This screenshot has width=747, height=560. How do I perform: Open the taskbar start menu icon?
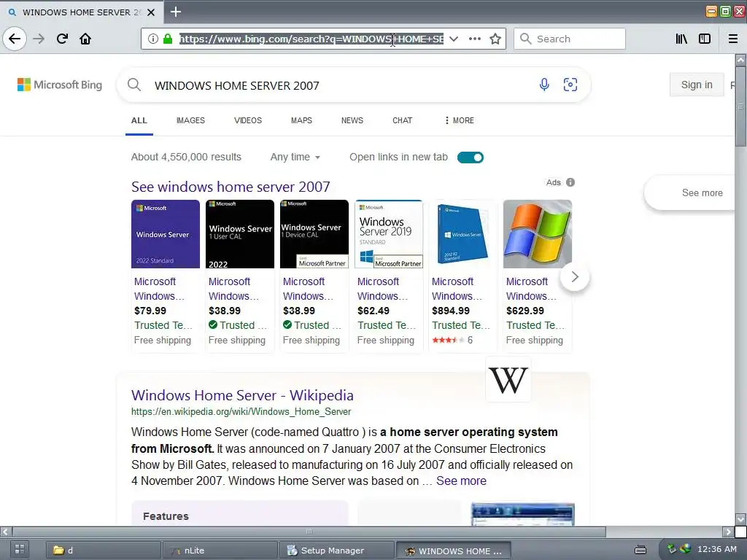pos(20,549)
